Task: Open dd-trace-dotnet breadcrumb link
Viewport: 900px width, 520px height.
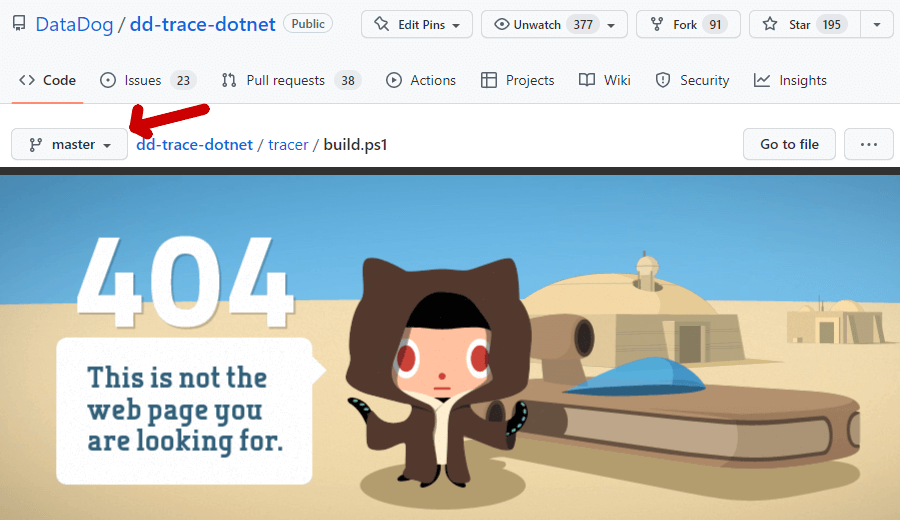Action: [195, 145]
